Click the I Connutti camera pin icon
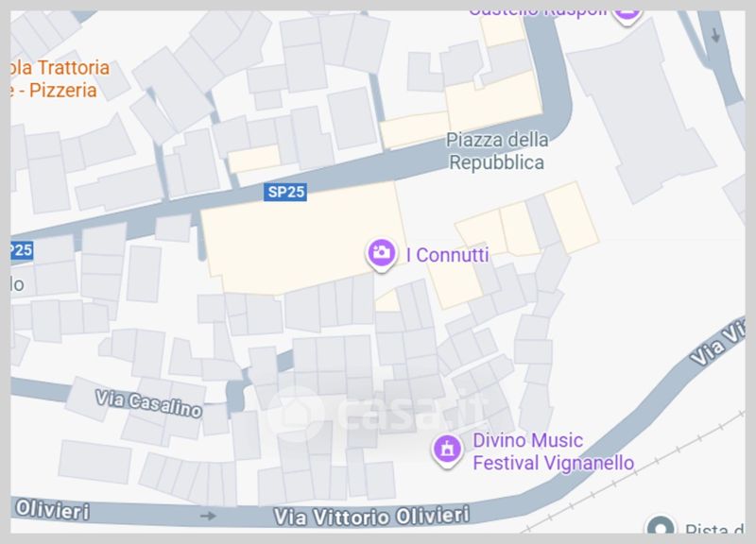The image size is (756, 544). [x=382, y=254]
